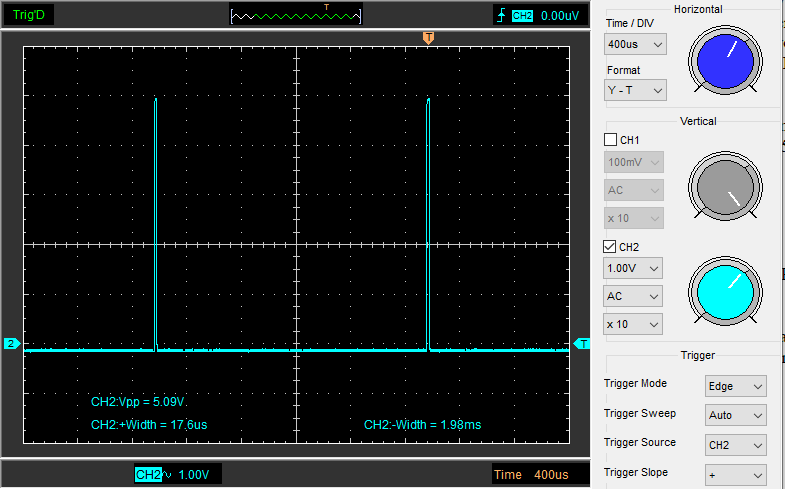Enable the CH1 channel checkbox
The image size is (785, 489).
click(611, 140)
